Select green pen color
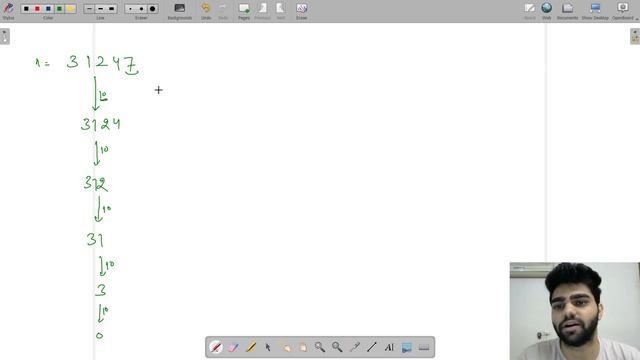Screen dimensions: 640x360 tap(59, 9)
